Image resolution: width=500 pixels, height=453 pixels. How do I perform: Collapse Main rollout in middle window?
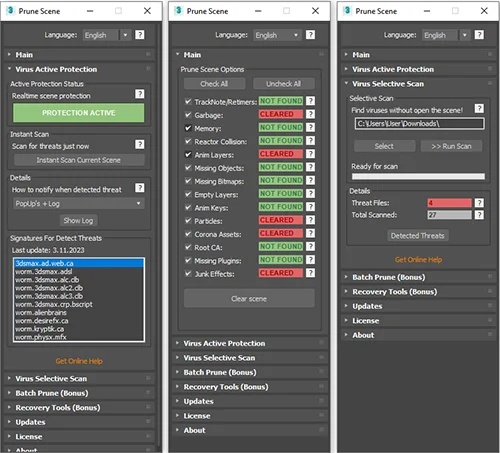pyautogui.click(x=249, y=55)
